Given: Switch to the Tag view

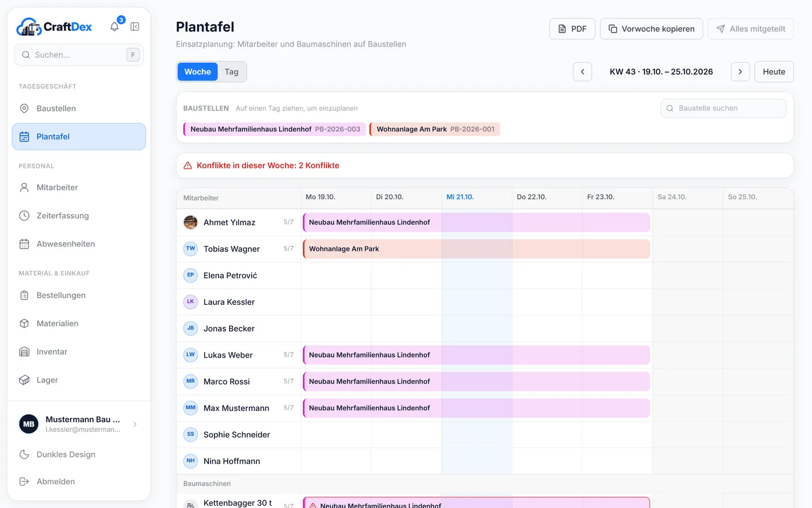Looking at the screenshot, I should pyautogui.click(x=231, y=72).
